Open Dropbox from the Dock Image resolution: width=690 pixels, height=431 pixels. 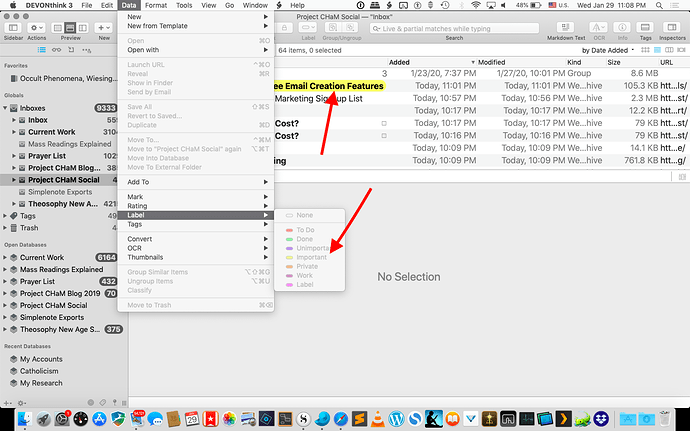click(x=601, y=418)
